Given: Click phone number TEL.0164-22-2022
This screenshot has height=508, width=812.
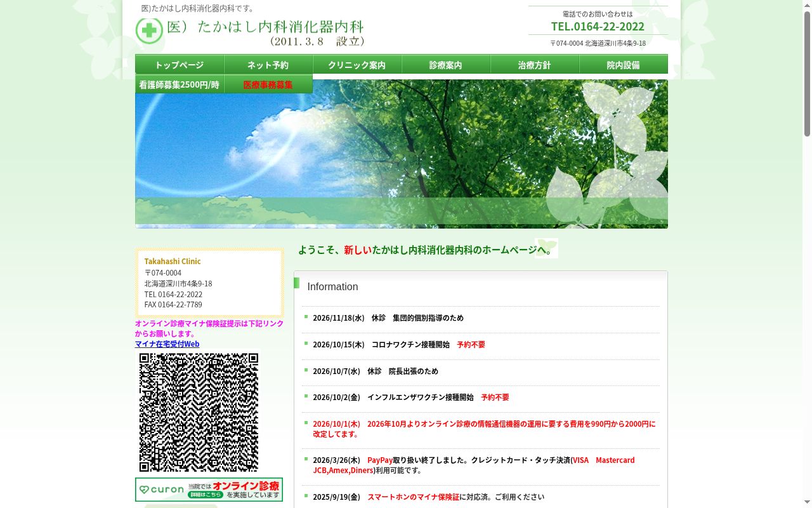Looking at the screenshot, I should tap(598, 26).
